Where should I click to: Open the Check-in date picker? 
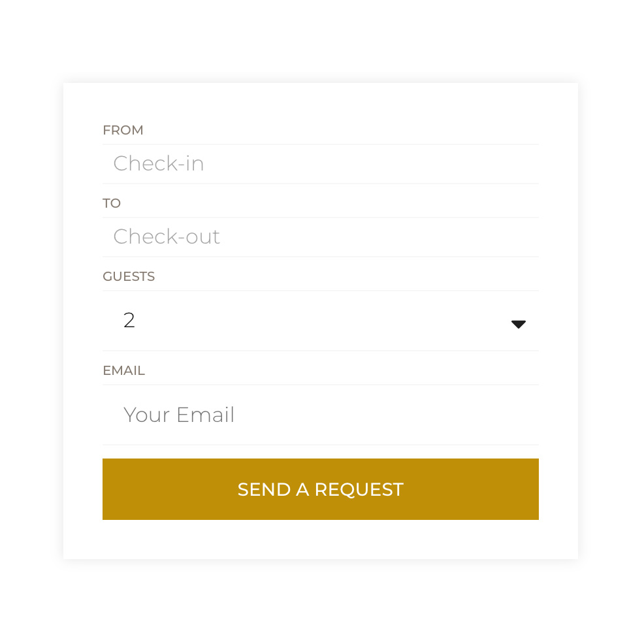[320, 164]
